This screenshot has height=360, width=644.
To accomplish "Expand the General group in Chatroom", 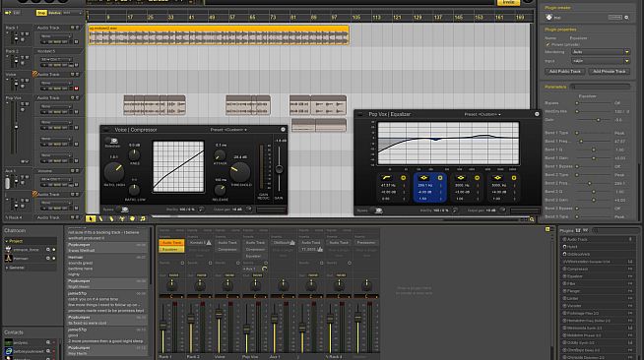I will (x=7, y=268).
